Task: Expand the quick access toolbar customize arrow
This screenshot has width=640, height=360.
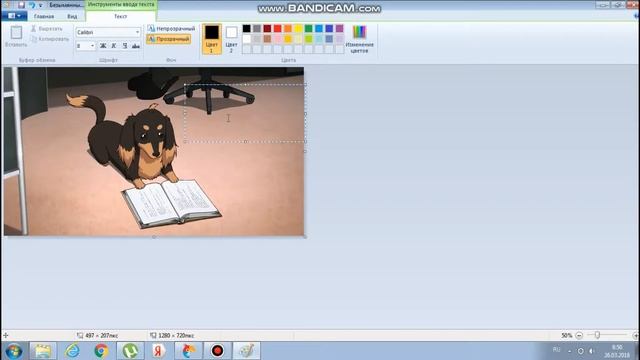Action: [x=40, y=5]
